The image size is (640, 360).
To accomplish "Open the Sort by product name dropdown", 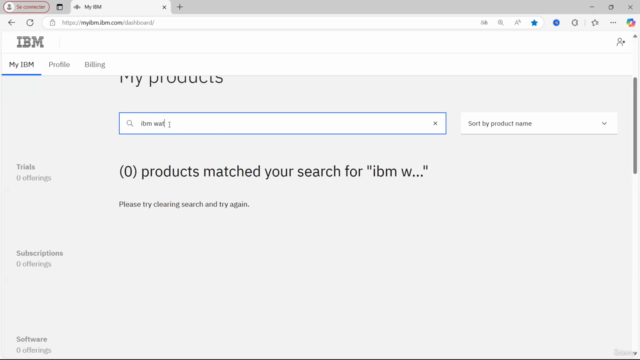I will [539, 123].
